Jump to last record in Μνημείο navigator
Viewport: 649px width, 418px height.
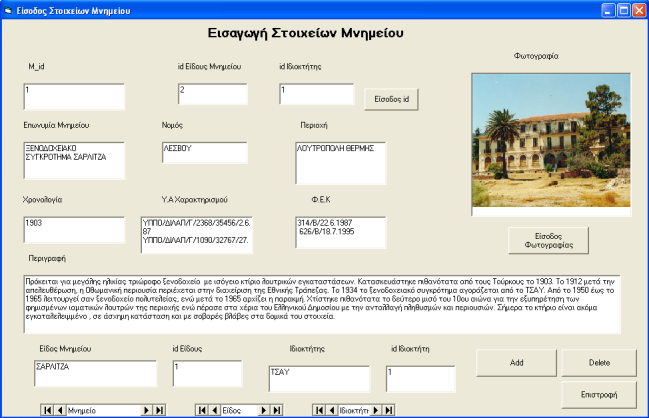pos(159,410)
